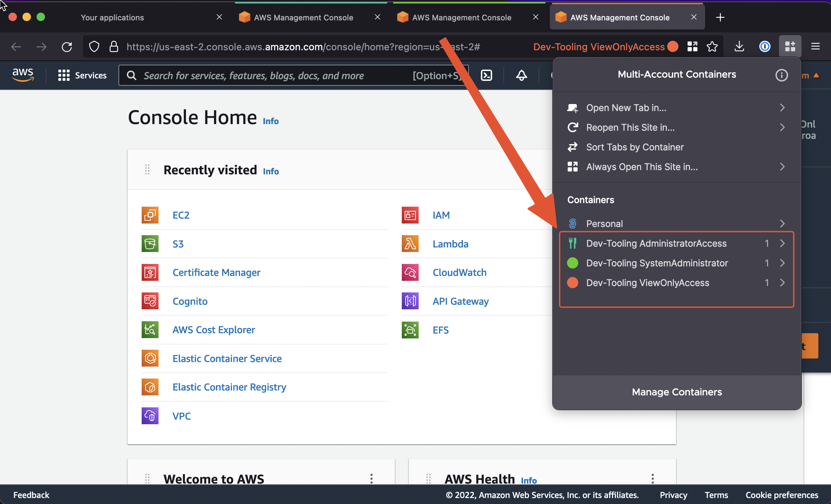The image size is (831, 504).
Task: Open the Welcome to AWS options menu
Action: (371, 478)
